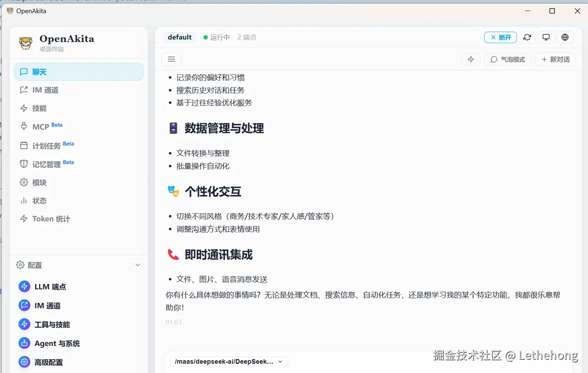Toggle the hamburger conversation list button
Image resolution: width=588 pixels, height=373 pixels.
point(171,59)
